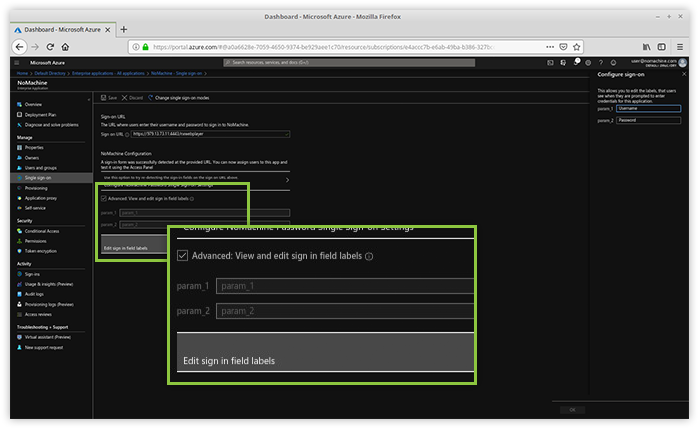Open the user account avatar menu

[682, 62]
